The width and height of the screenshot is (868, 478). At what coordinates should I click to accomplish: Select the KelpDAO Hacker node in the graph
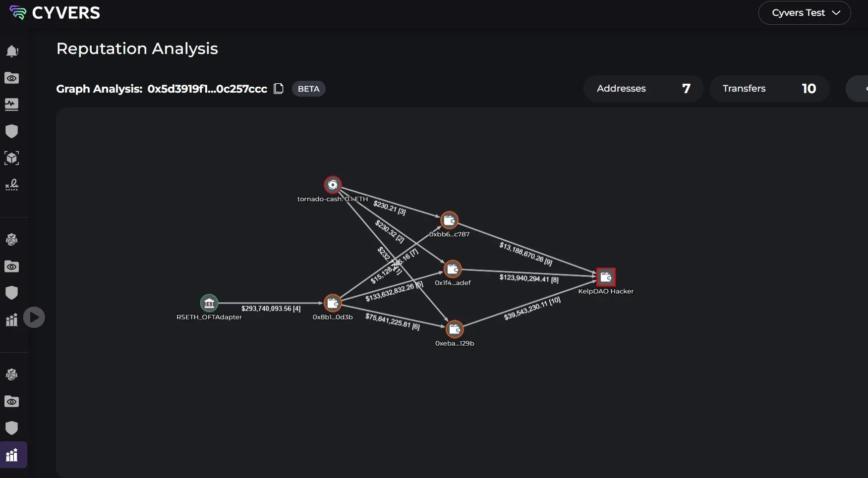pos(605,277)
